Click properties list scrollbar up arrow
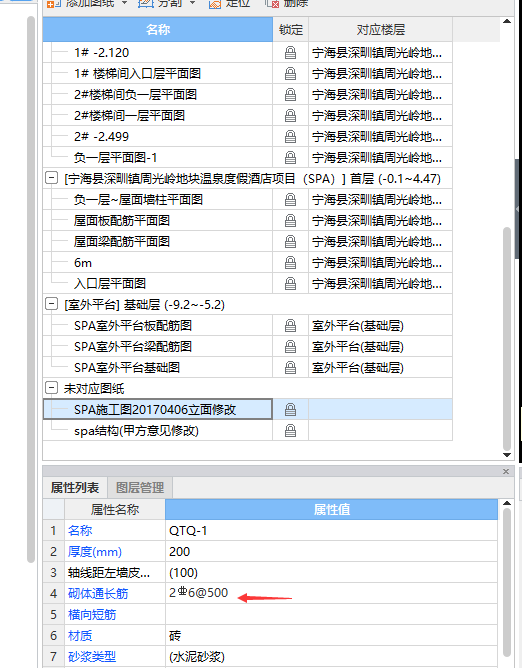522x668 pixels. coord(507,503)
